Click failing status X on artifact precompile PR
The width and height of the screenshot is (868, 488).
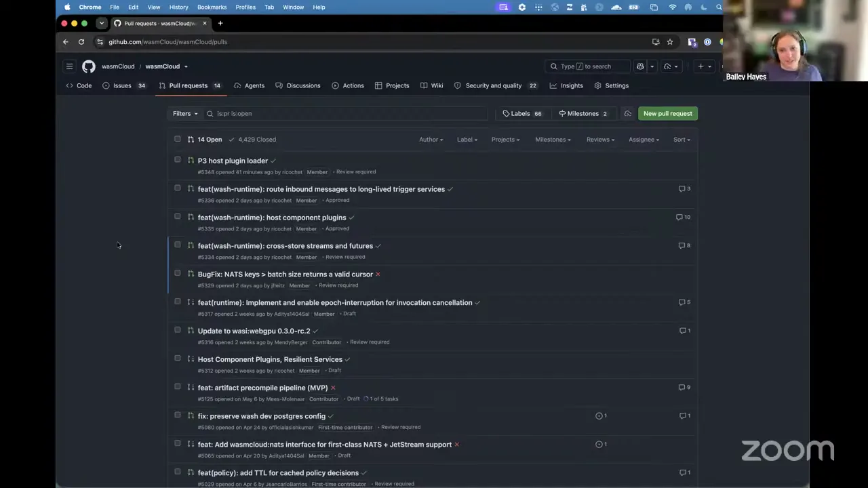333,388
